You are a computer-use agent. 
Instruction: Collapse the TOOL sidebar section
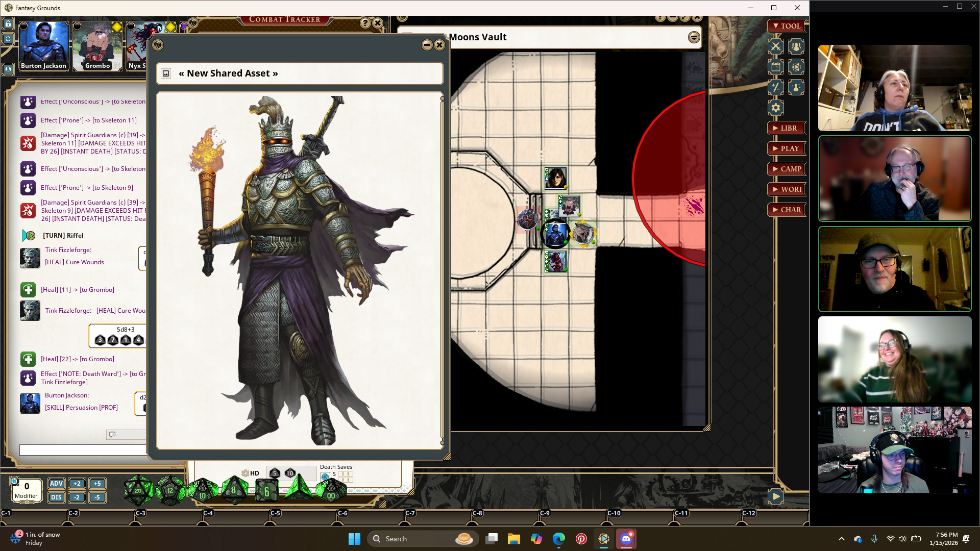(786, 26)
